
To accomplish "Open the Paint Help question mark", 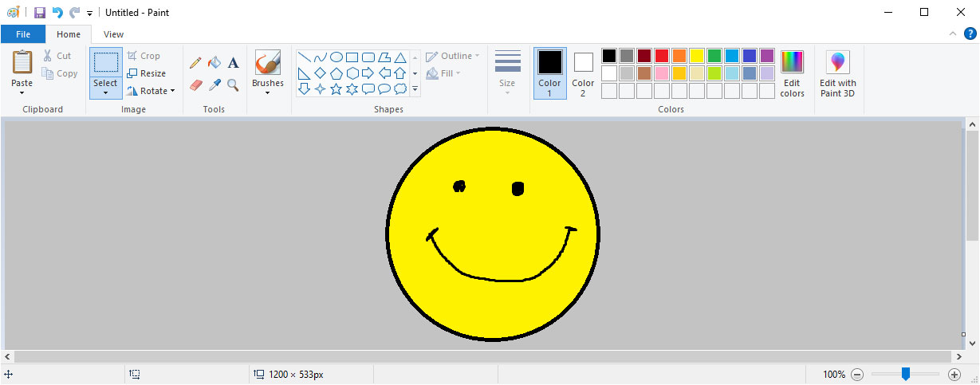I will tap(970, 33).
